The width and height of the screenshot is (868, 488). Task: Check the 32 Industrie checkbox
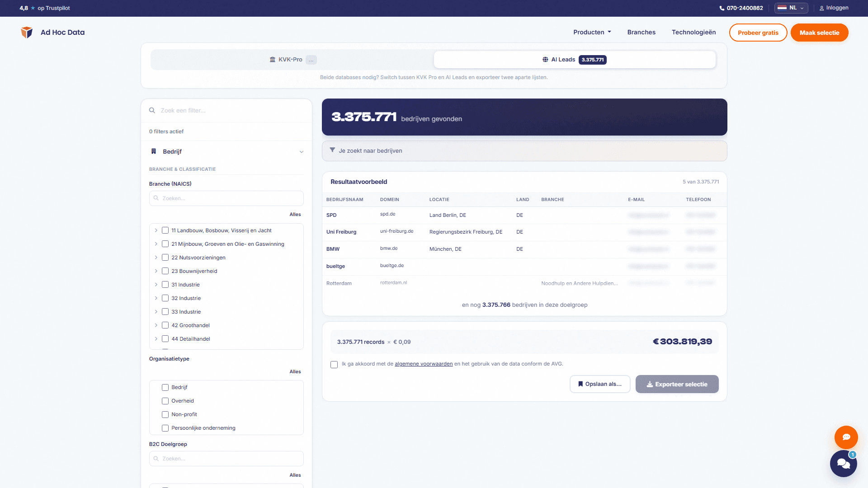coord(165,298)
